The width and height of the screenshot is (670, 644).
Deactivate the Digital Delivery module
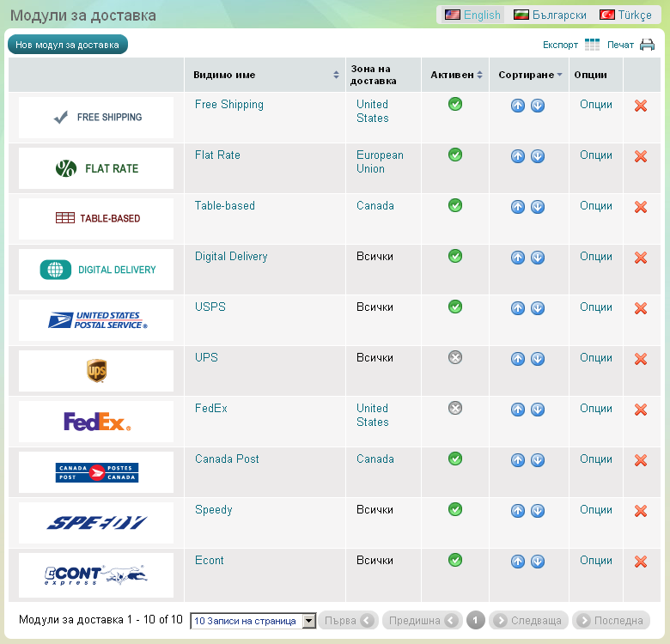click(455, 256)
